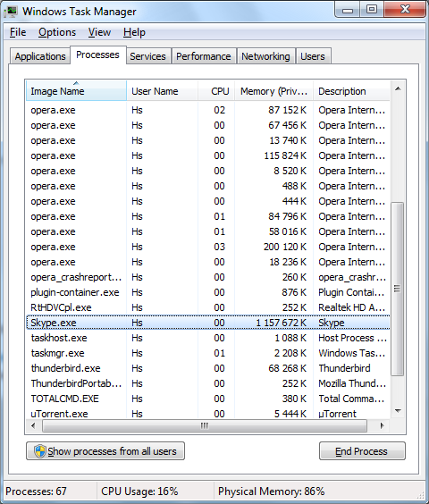
Task: Go to the Networking tab
Action: [265, 56]
